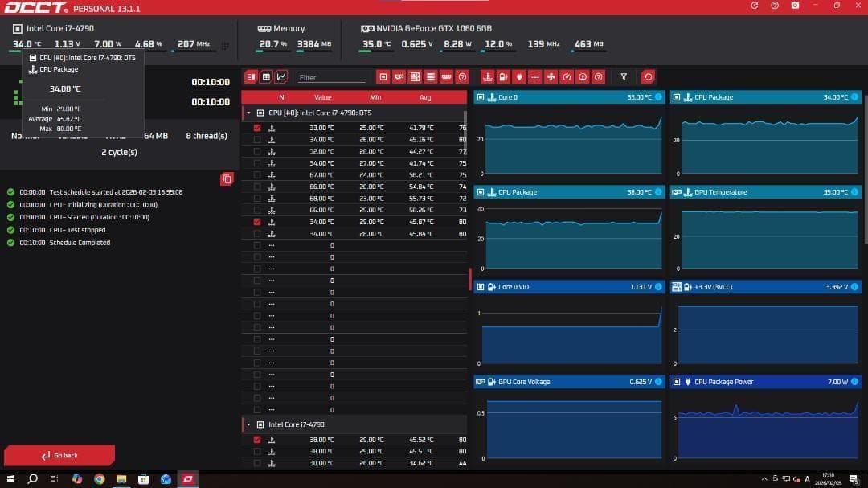Toggle the memory module hardware filter icon
This screenshot has height=488, width=868.
coord(447,77)
